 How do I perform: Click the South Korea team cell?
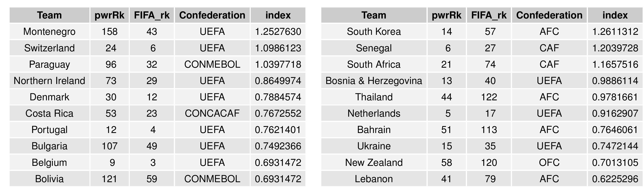(x=374, y=31)
